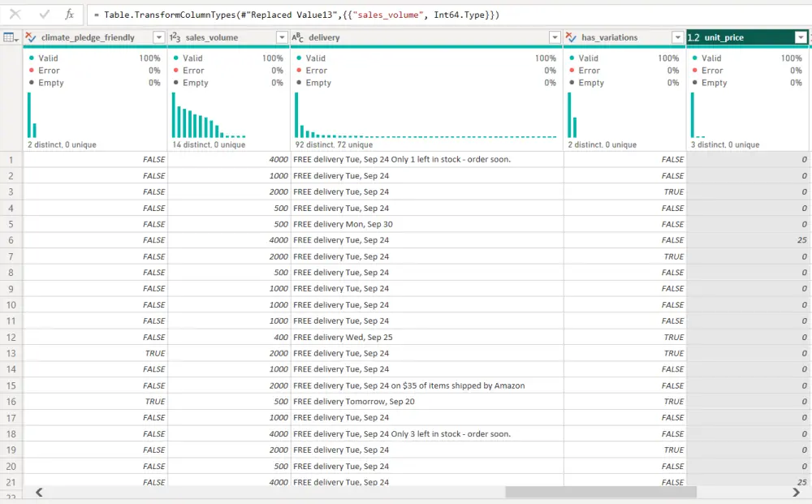Image resolution: width=812 pixels, height=504 pixels.
Task: Click the sales_volume distribution histogram
Action: [209, 115]
